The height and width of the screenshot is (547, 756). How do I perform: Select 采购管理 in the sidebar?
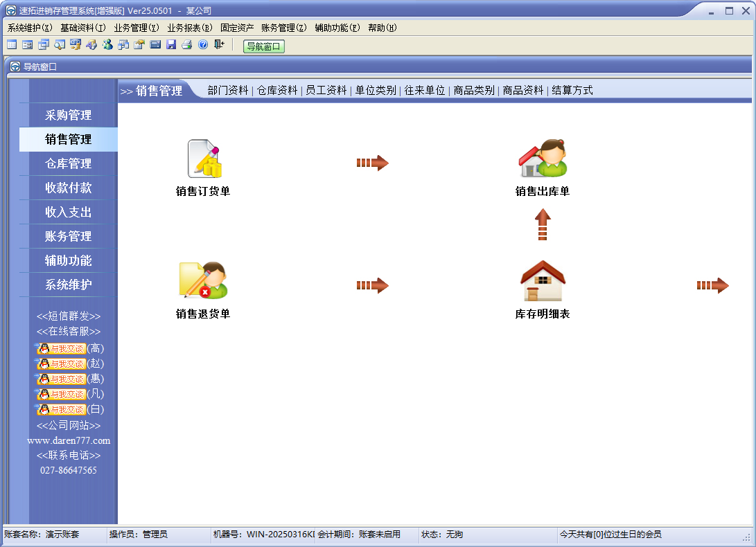(x=69, y=115)
